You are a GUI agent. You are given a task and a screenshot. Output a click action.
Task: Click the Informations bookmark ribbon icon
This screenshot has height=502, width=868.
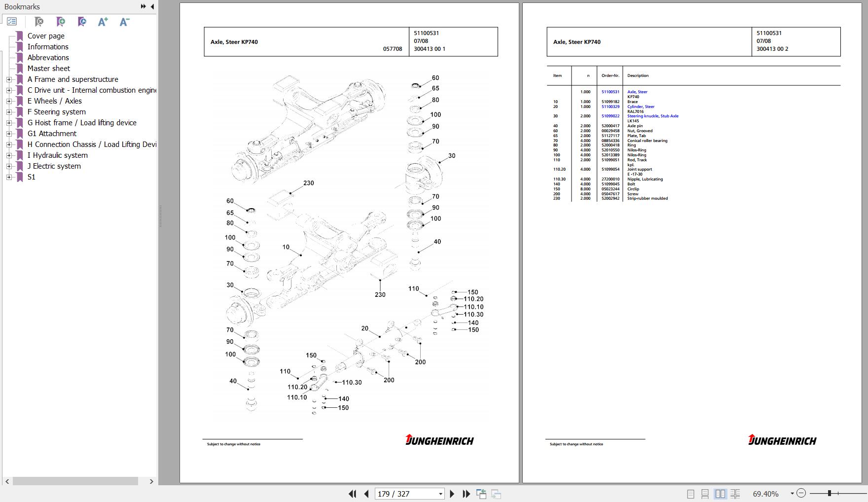20,47
